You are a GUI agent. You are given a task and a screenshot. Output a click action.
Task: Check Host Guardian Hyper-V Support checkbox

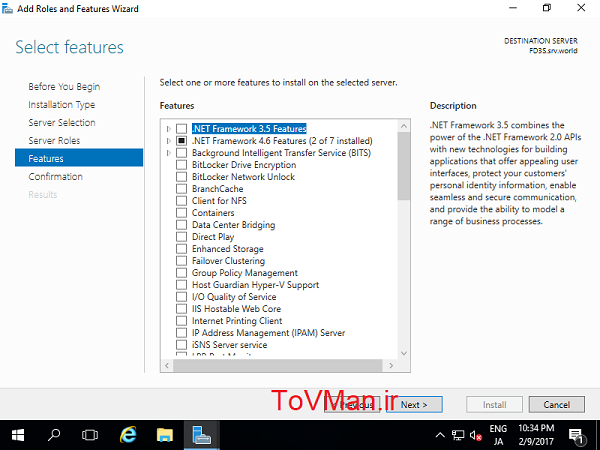point(181,285)
